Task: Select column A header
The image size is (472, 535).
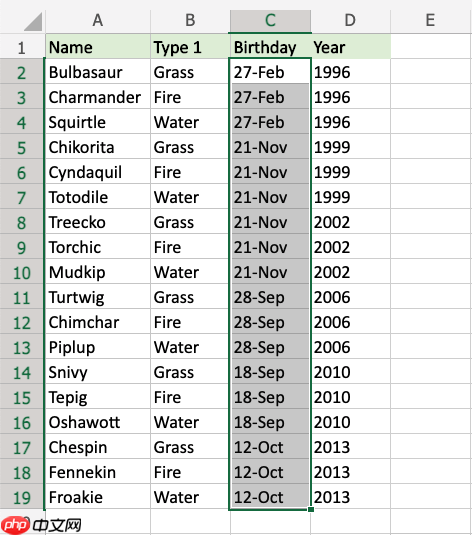Action: click(x=98, y=21)
